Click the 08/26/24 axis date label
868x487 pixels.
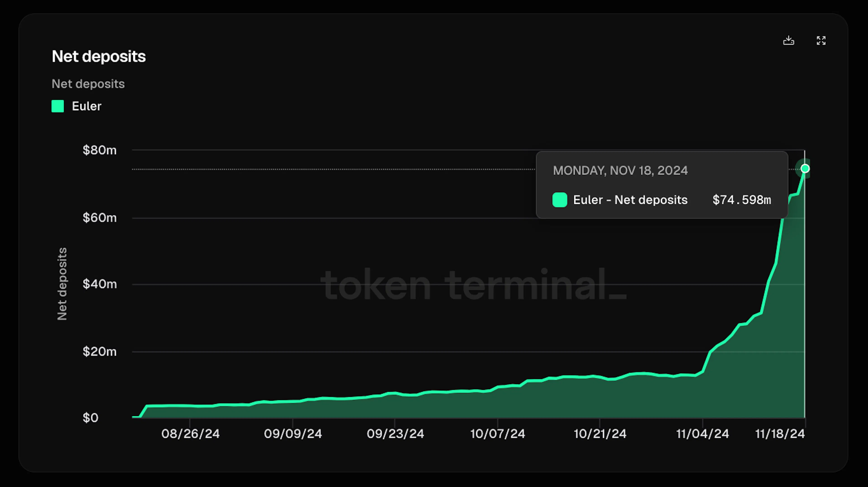(x=190, y=434)
